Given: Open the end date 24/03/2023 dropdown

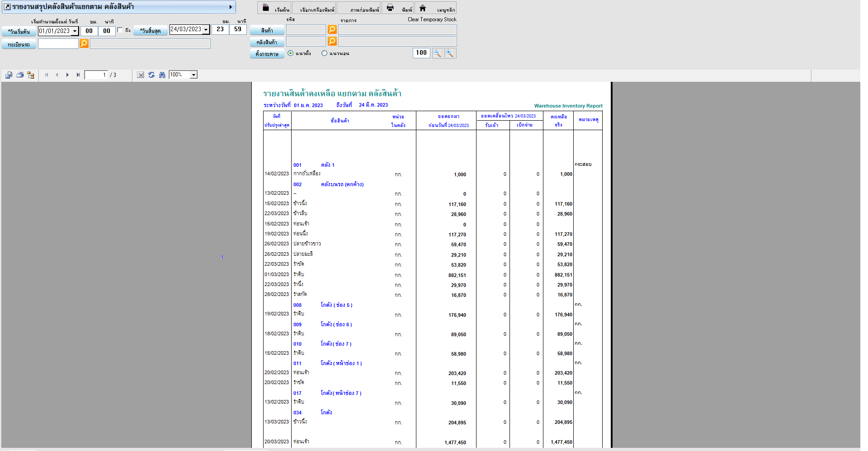Looking at the screenshot, I should coord(206,29).
